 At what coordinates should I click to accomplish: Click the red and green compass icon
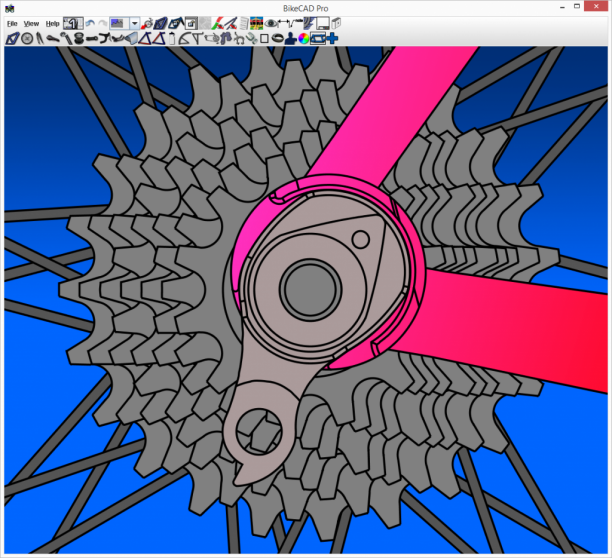point(219,23)
